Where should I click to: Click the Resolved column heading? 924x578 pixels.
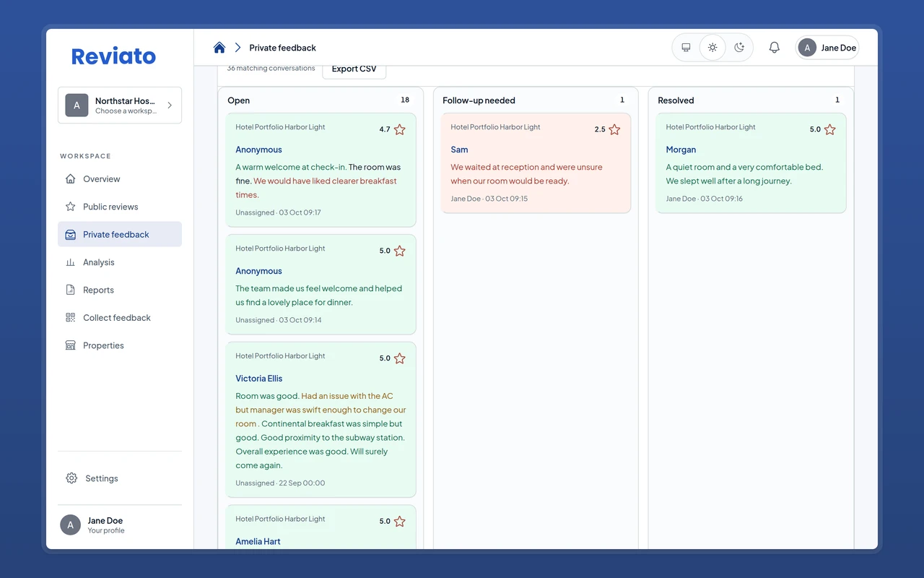(676, 100)
